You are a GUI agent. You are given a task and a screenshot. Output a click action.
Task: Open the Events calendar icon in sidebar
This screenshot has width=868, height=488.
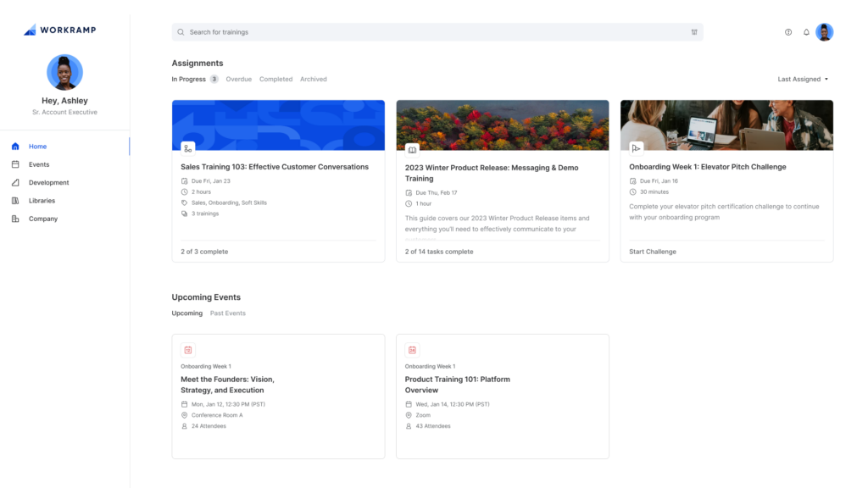tap(15, 164)
